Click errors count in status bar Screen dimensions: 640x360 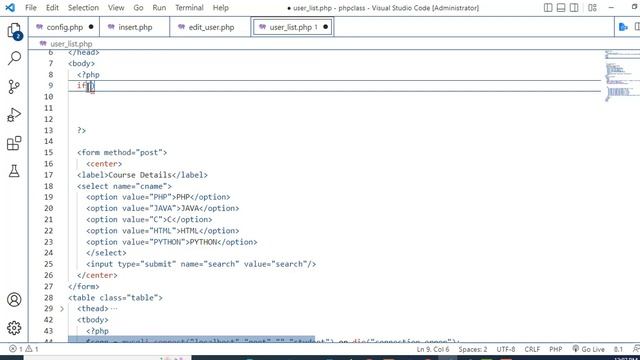tap(16, 349)
